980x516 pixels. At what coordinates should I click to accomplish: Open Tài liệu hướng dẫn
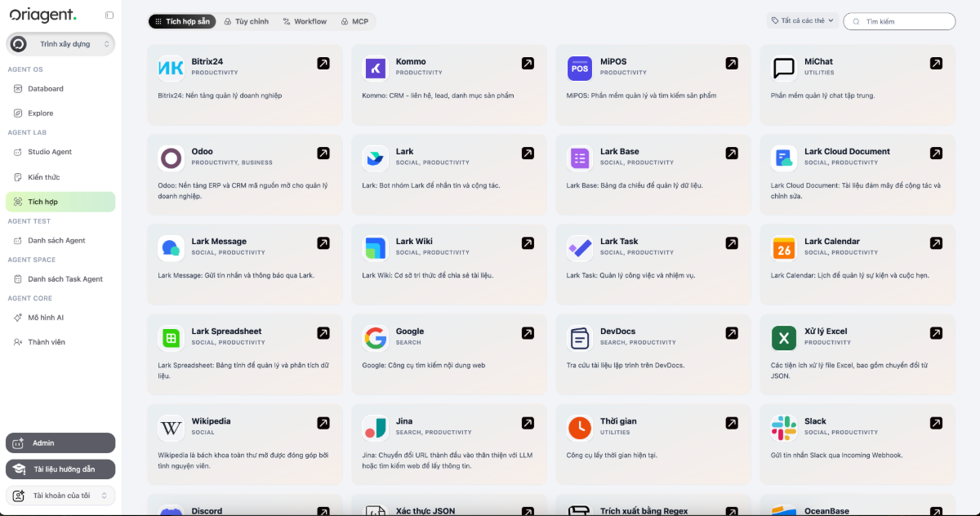[x=60, y=469]
